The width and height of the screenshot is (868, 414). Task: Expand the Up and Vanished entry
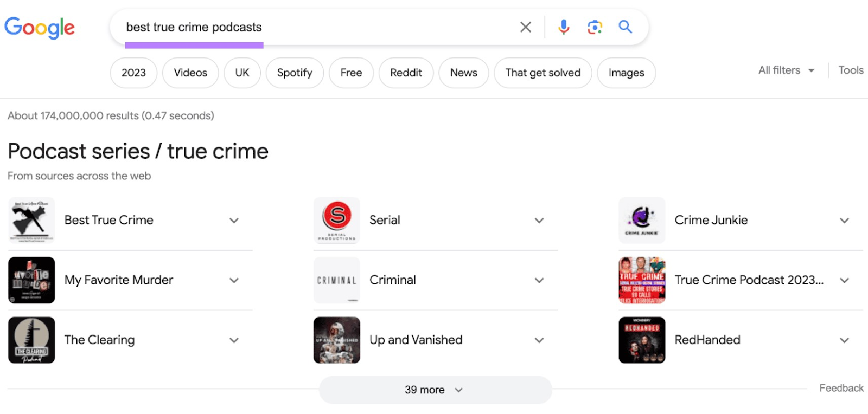coord(539,340)
